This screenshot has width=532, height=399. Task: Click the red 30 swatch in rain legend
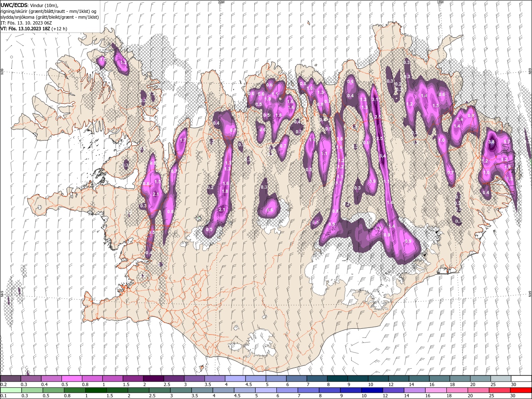(521, 390)
